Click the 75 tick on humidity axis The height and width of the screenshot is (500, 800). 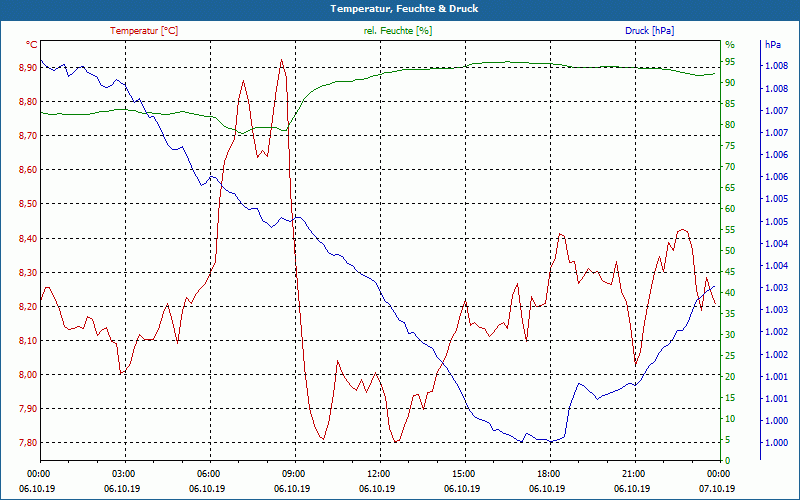click(x=730, y=146)
